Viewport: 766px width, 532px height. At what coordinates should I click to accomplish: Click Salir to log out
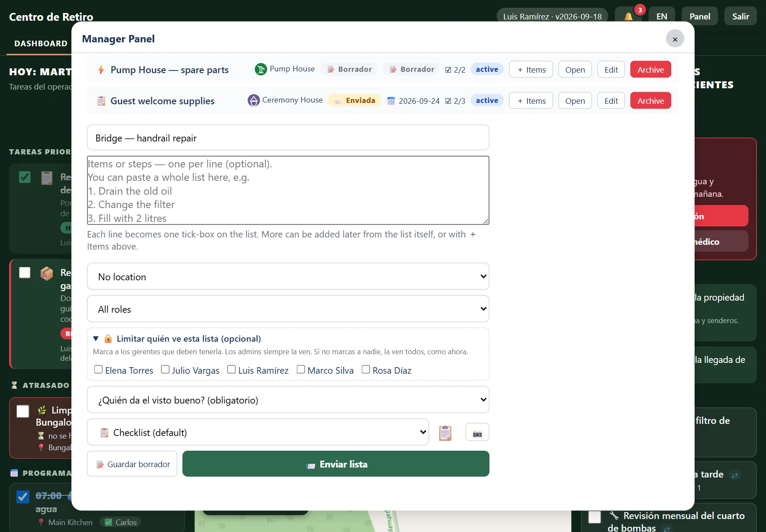(740, 16)
